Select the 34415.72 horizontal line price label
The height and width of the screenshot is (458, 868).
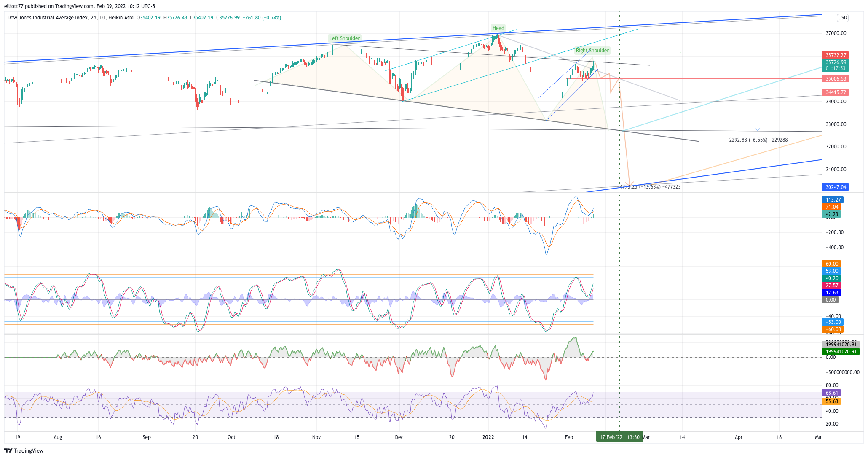click(x=836, y=92)
